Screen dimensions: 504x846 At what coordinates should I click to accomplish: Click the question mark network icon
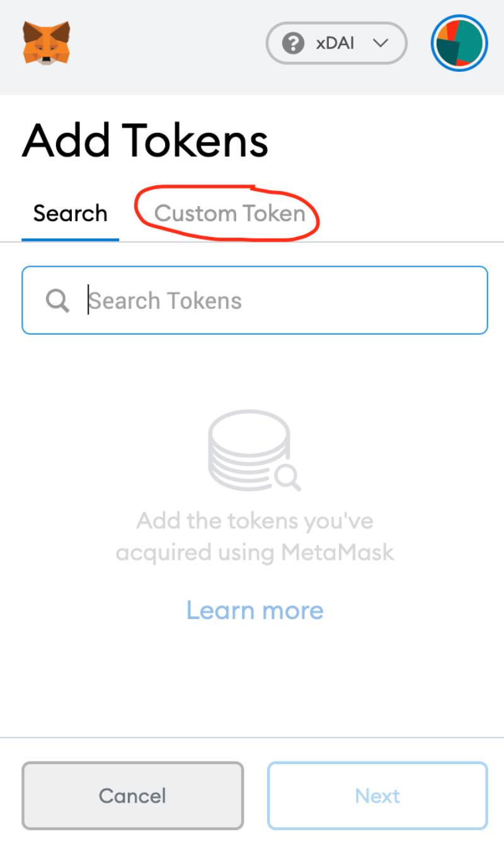point(293,43)
